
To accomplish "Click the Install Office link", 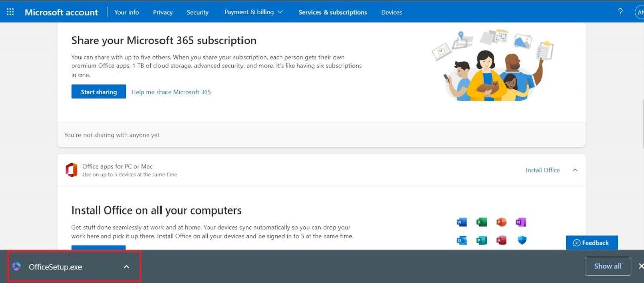I will point(543,170).
